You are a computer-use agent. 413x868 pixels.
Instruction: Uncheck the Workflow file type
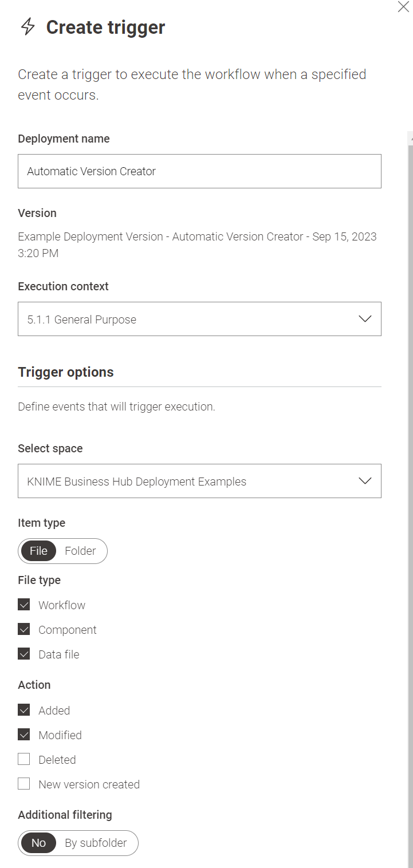pyautogui.click(x=24, y=605)
